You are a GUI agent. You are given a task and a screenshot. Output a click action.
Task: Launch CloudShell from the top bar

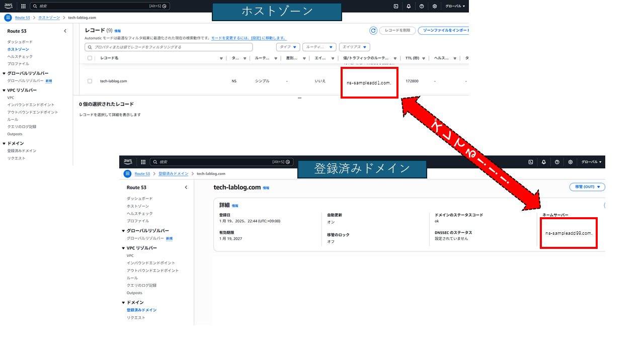pyautogui.click(x=395, y=6)
